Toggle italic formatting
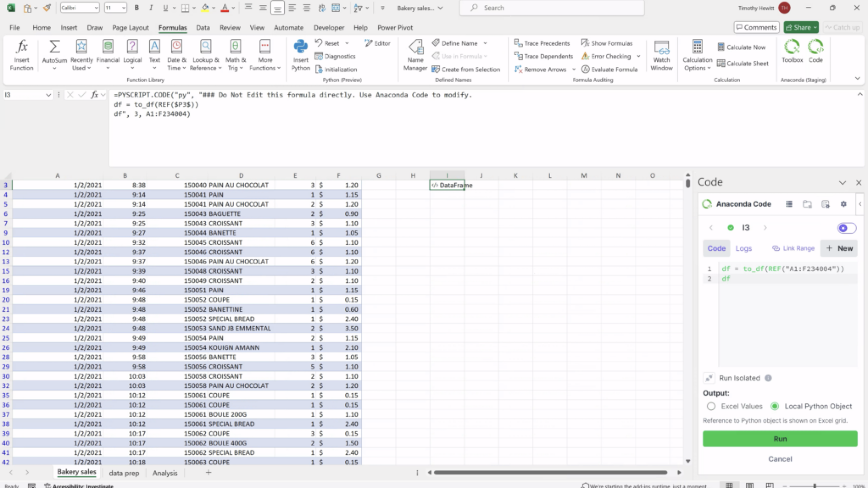This screenshot has width=868, height=488. [x=151, y=8]
